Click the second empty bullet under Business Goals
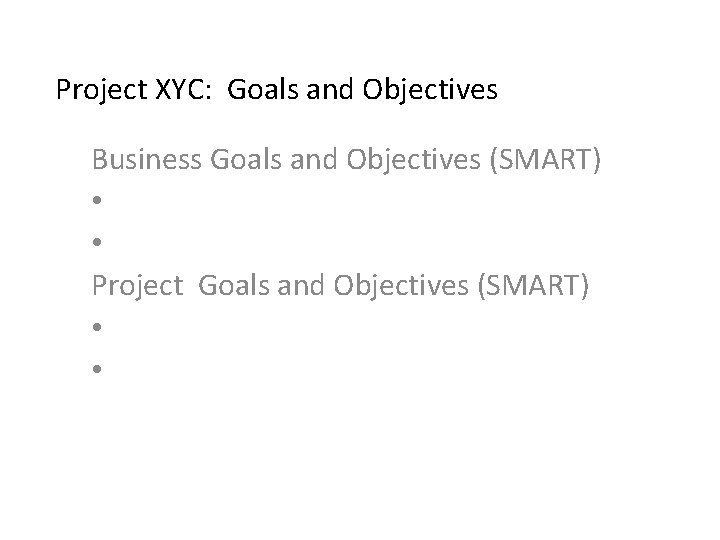 point(96,243)
